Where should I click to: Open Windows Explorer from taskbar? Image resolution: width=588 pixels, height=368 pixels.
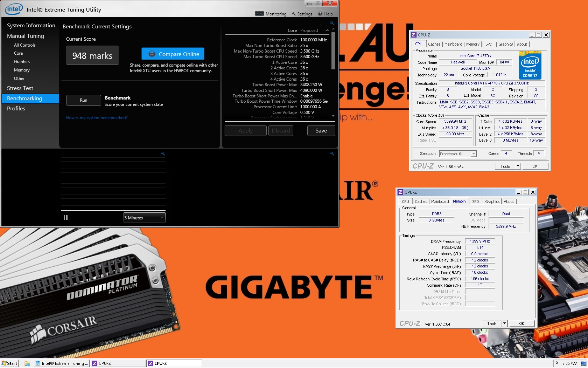click(27, 363)
